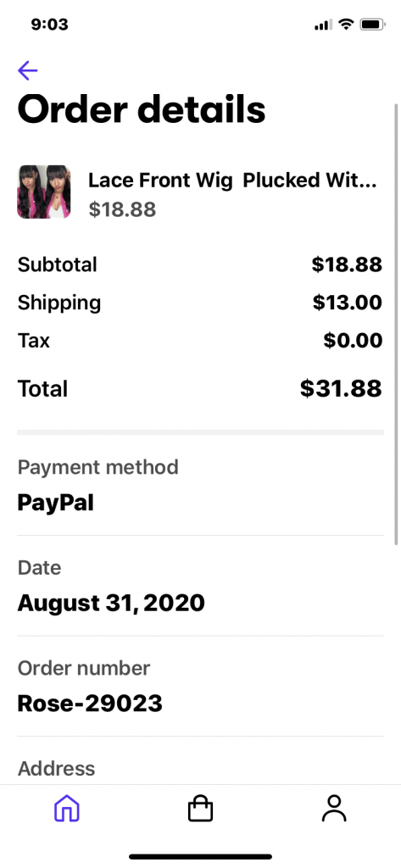Select the PayPal payment method row
This screenshot has width=401, height=868.
tap(200, 486)
